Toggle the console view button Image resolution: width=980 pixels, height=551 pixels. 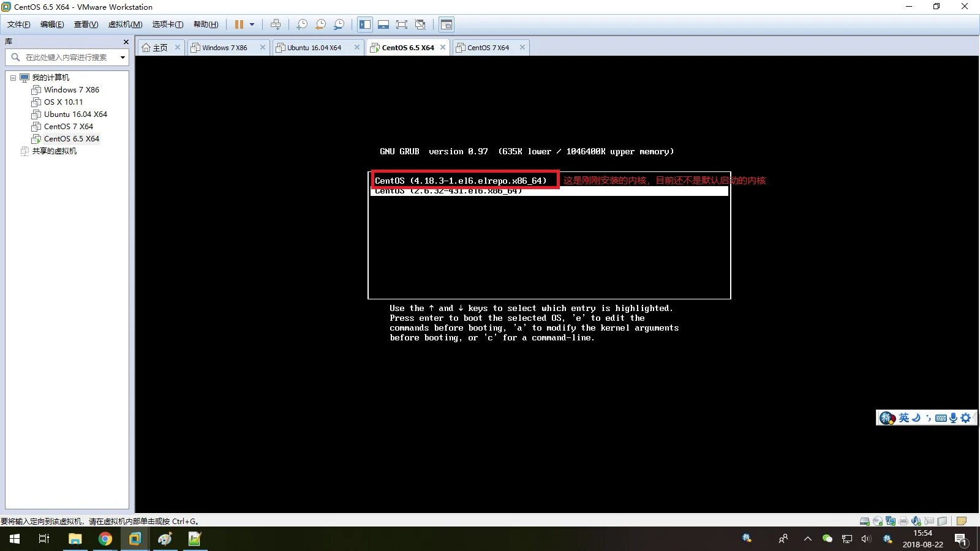point(447,24)
